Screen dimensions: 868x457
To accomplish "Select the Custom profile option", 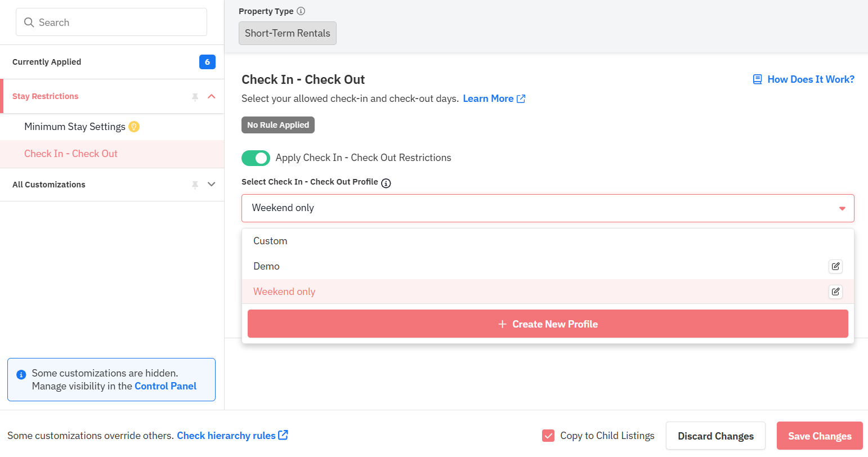I will (x=548, y=241).
